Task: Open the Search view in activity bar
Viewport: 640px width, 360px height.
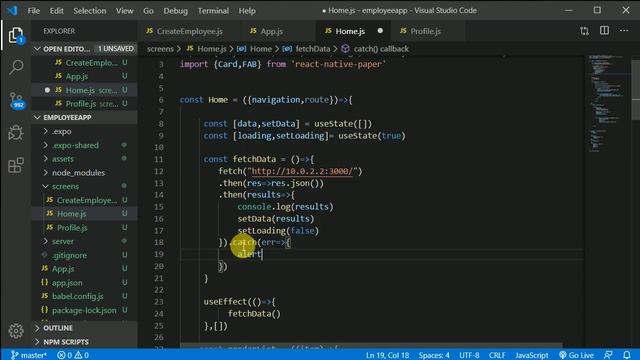Action: point(16,67)
